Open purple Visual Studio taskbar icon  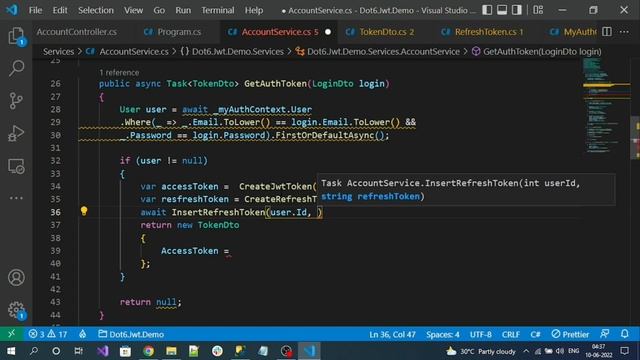[x=102, y=351]
